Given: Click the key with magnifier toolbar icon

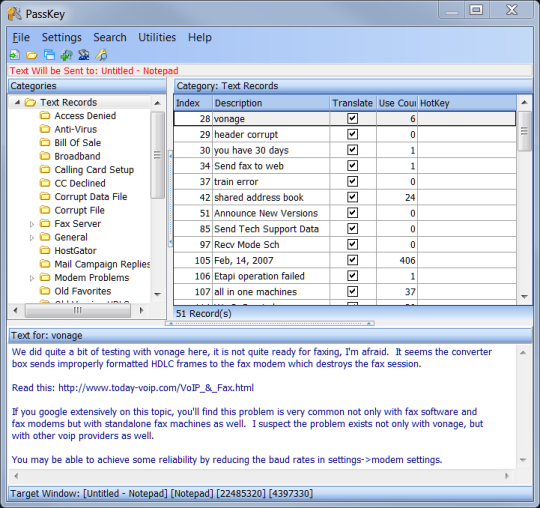Looking at the screenshot, I should [x=101, y=55].
